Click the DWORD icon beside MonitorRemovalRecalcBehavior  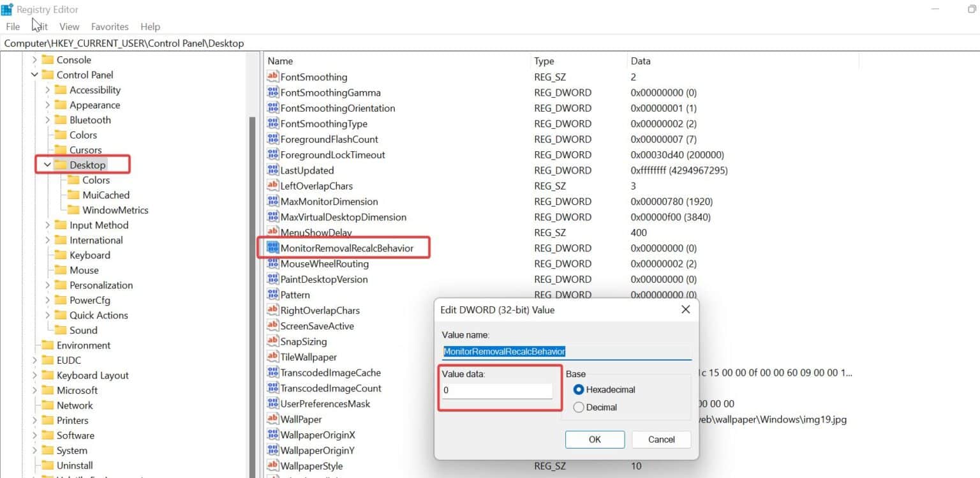pyautogui.click(x=273, y=248)
